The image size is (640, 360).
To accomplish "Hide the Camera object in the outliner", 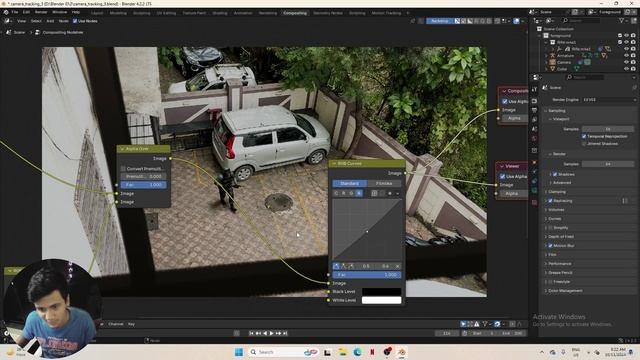I will 626,62.
